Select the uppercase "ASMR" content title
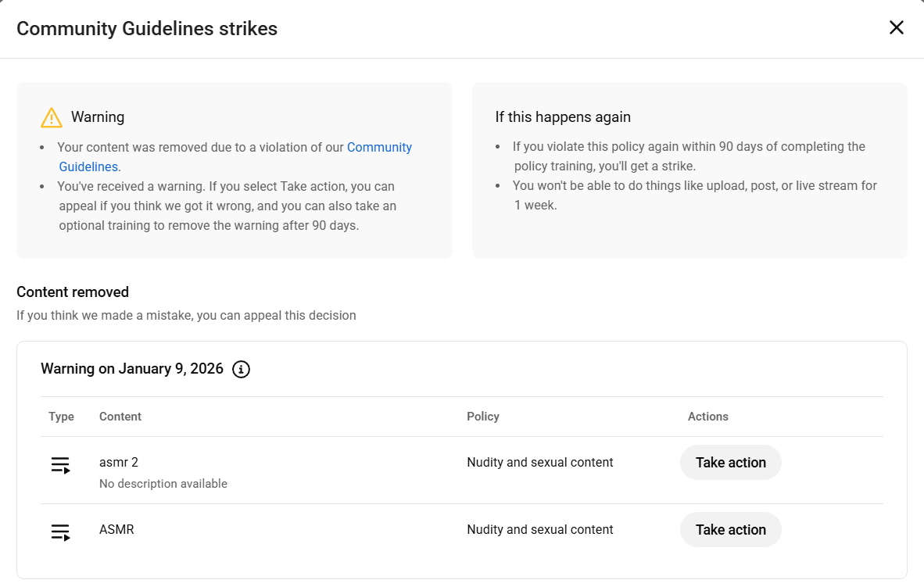This screenshot has width=924, height=587. pos(116,529)
